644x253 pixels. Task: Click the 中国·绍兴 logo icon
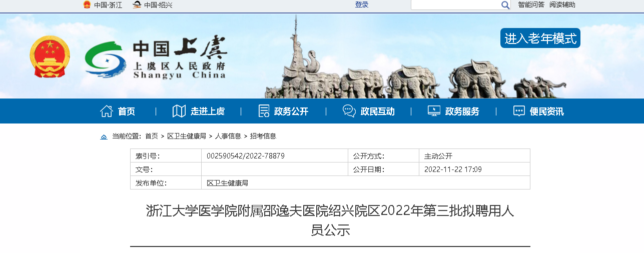coord(137,4)
